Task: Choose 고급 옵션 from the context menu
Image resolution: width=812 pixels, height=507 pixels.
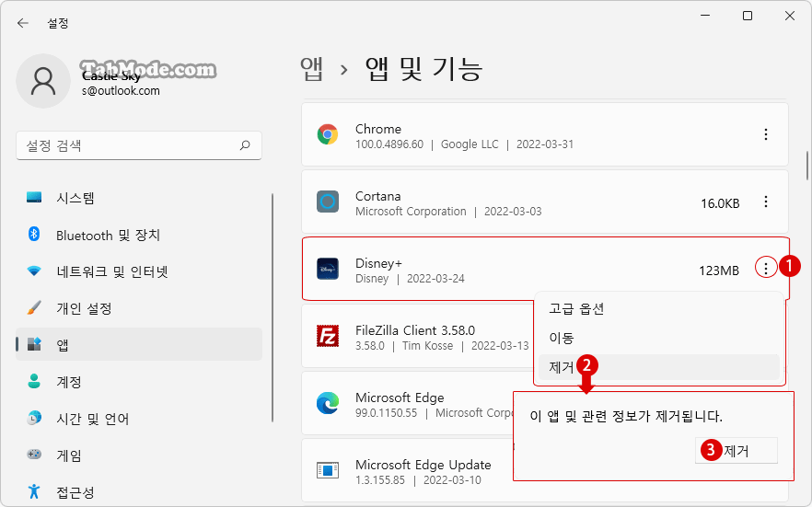Action: coord(659,309)
